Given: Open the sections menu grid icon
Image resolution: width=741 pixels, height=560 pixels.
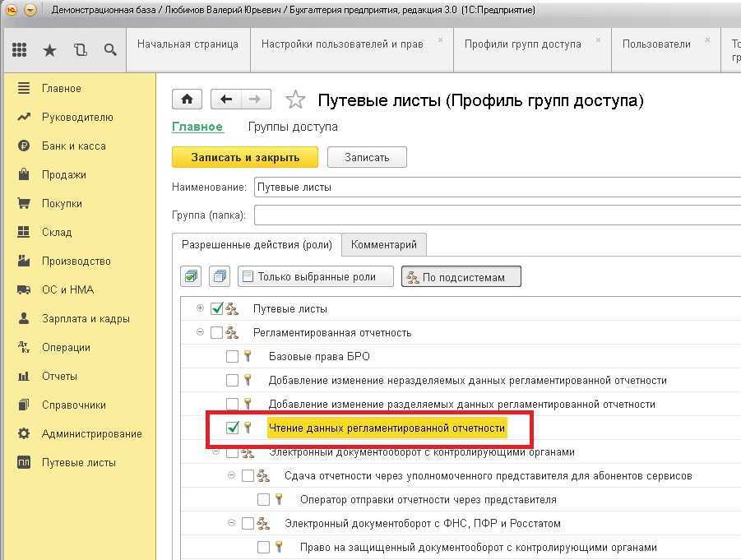Looking at the screenshot, I should pos(20,49).
